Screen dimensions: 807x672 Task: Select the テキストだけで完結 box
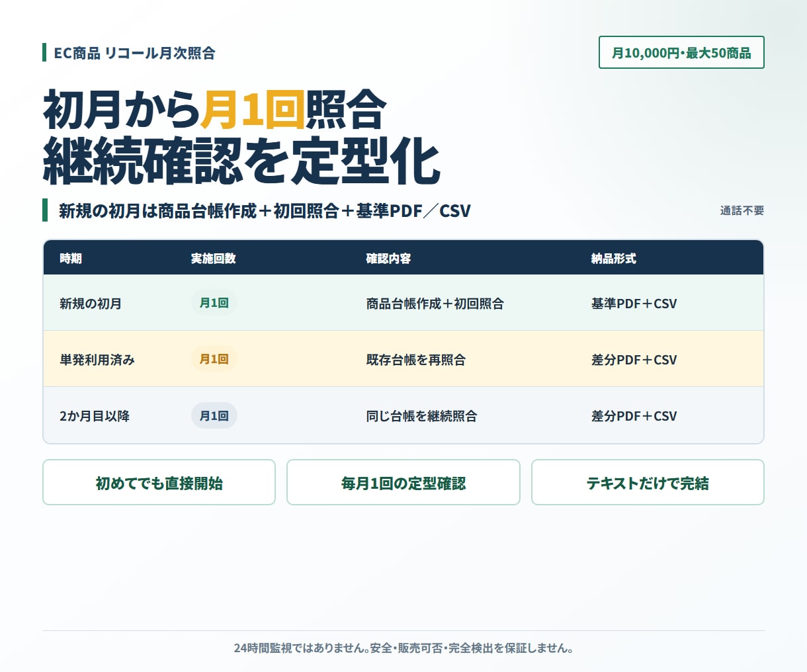[648, 482]
